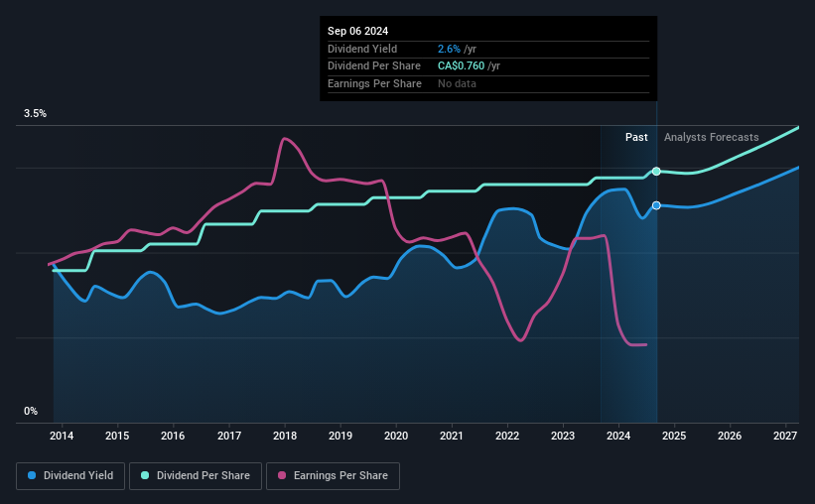Click the 0% y-axis label
This screenshot has width=815, height=504.
coord(31,411)
